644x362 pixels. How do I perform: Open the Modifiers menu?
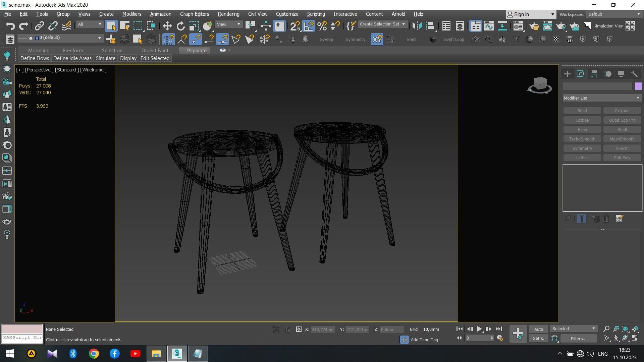coord(132,14)
